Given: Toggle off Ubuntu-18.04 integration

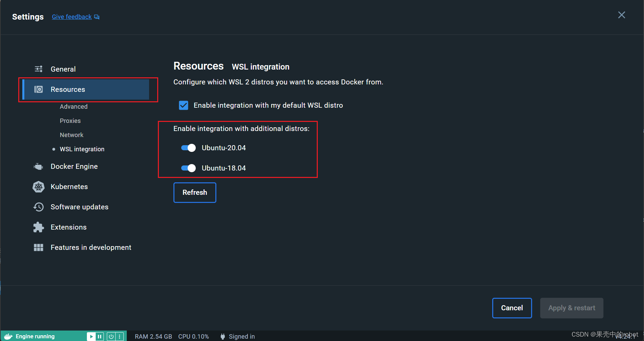Looking at the screenshot, I should tap(188, 168).
